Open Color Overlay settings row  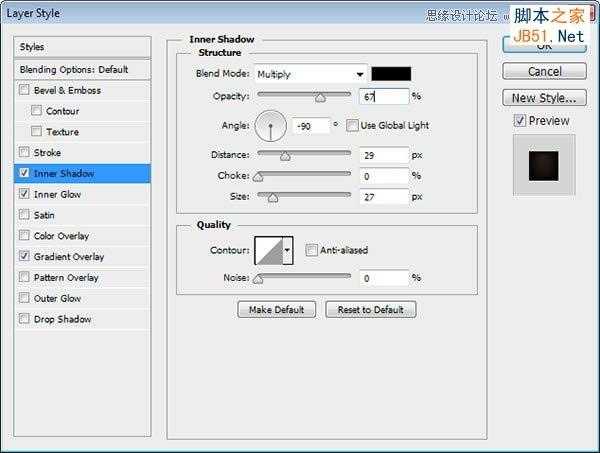coord(82,236)
